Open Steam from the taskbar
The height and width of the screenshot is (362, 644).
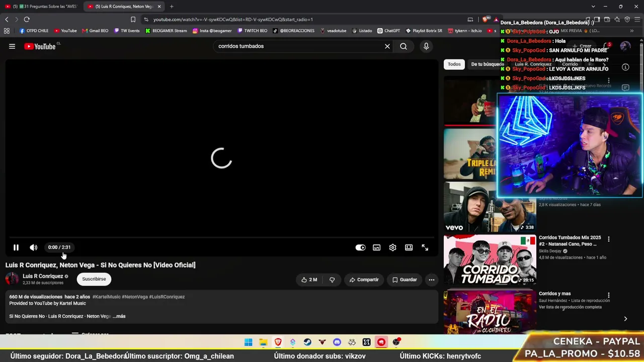[x=307, y=342]
